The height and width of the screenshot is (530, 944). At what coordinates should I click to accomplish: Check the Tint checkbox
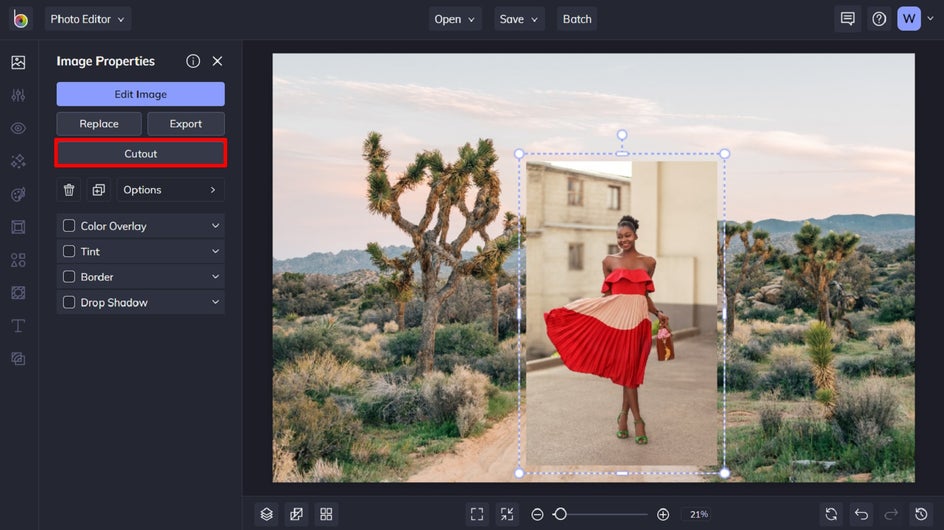click(x=69, y=252)
